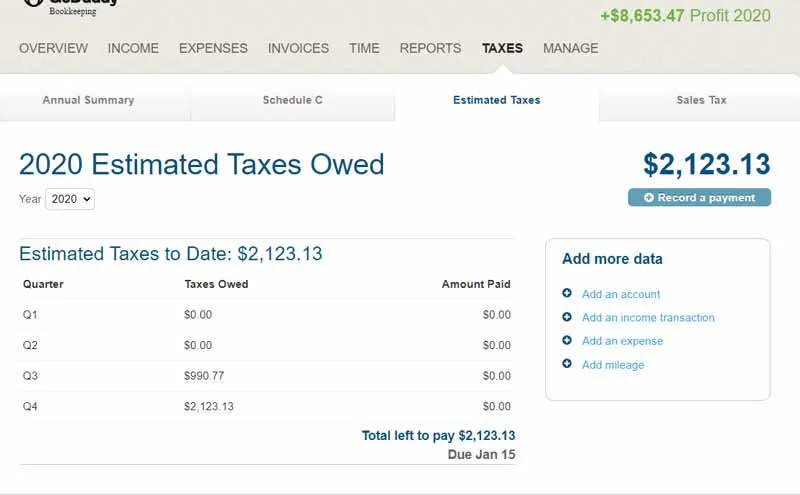
Task: Click the Add an account link
Action: click(621, 294)
